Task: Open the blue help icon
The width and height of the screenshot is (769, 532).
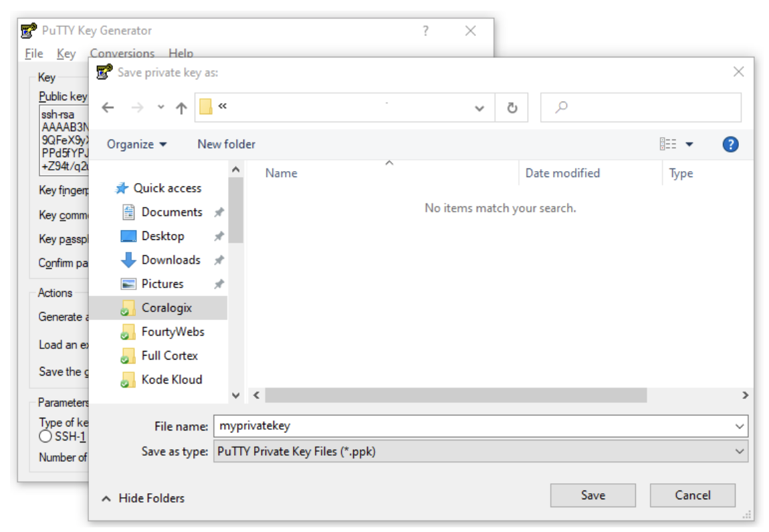Action: [x=730, y=144]
